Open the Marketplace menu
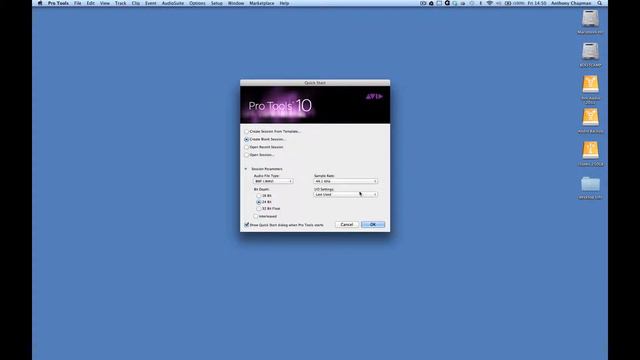 (x=262, y=3)
